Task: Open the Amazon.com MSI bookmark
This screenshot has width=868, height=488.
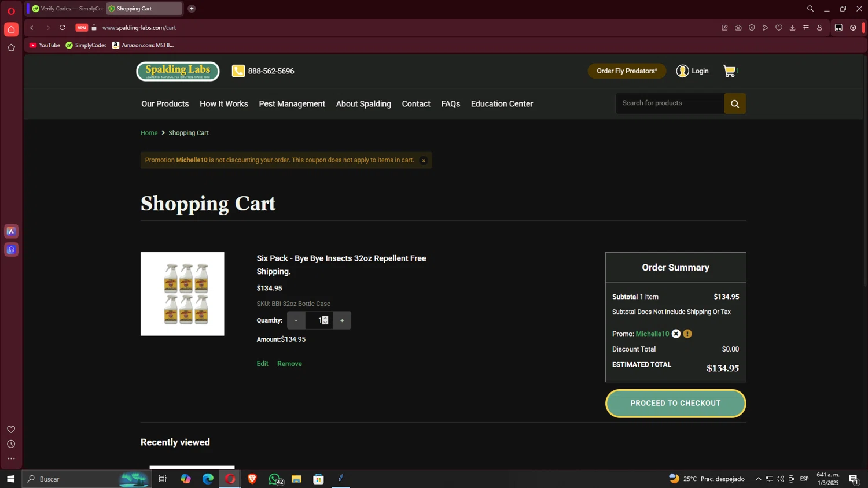Action: coord(143,45)
